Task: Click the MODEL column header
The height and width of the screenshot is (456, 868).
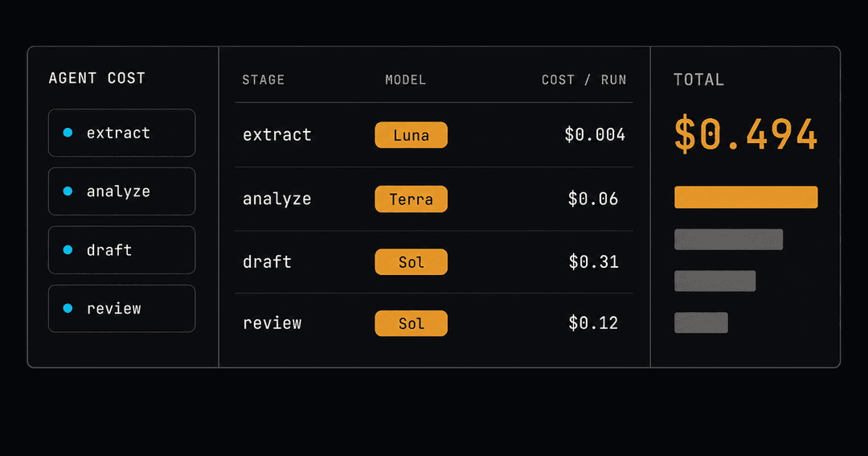Action: (406, 80)
